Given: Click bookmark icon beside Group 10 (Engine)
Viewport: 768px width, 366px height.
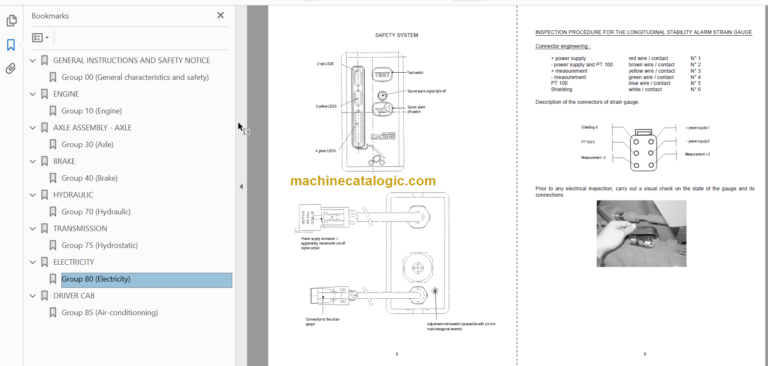Looking at the screenshot, I should pyautogui.click(x=53, y=111).
